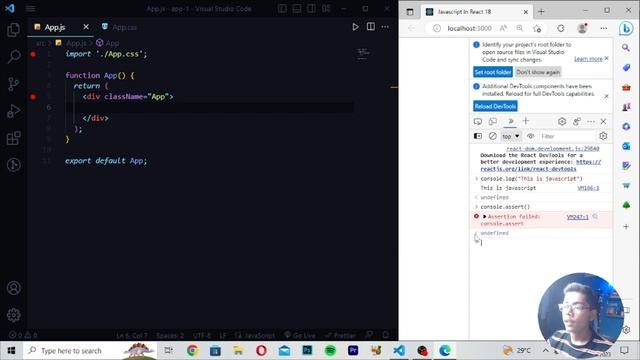Image resolution: width=640 pixels, height=360 pixels.
Task: Open DevTools customize ellipsis menu
Action: (591, 121)
